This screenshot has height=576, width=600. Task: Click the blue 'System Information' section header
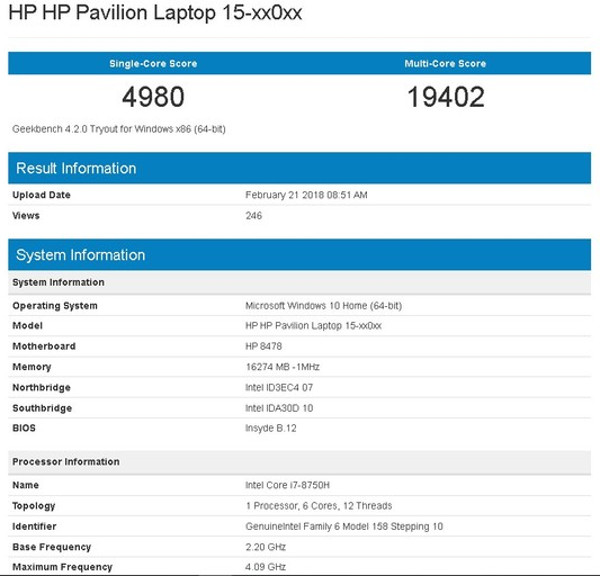click(300, 255)
